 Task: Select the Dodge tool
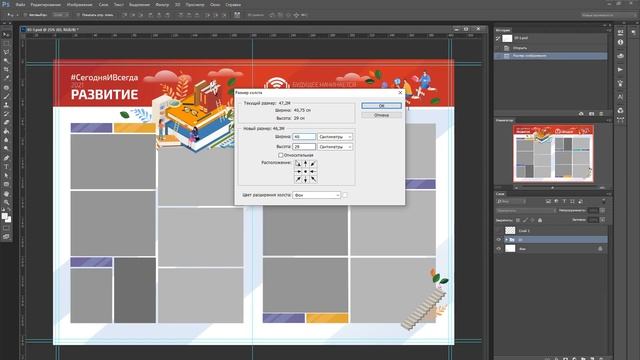[x=6, y=149]
